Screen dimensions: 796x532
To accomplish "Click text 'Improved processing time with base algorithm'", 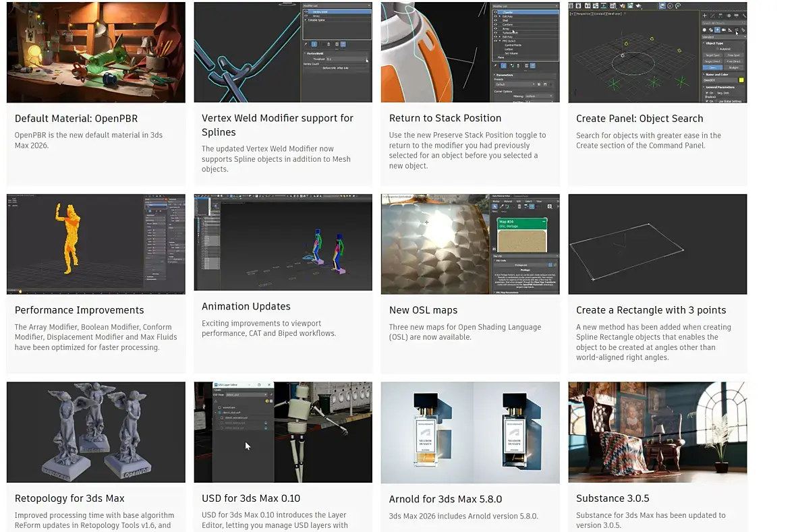I will coord(94,515).
